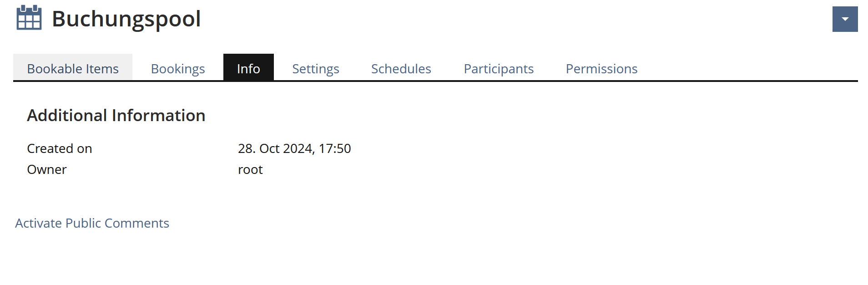Open the Schedules tab
This screenshot has height=285, width=868.
tap(401, 68)
